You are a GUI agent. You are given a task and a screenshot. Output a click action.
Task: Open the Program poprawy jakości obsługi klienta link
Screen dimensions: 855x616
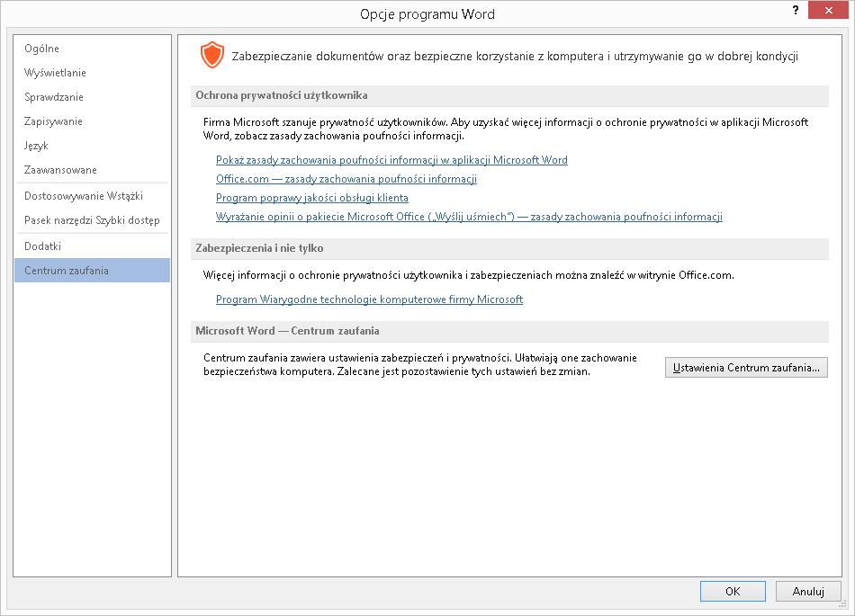coord(312,198)
